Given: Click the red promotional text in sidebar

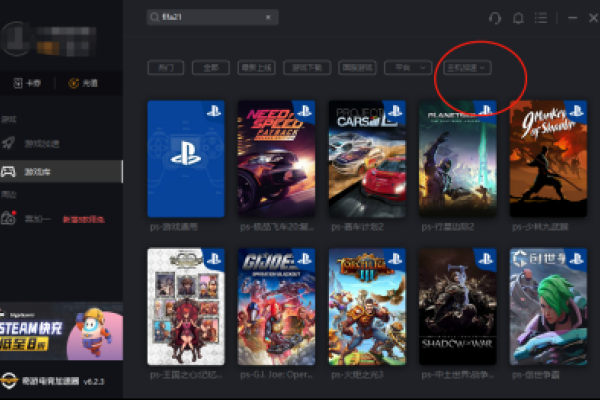Looking at the screenshot, I should click(84, 219).
